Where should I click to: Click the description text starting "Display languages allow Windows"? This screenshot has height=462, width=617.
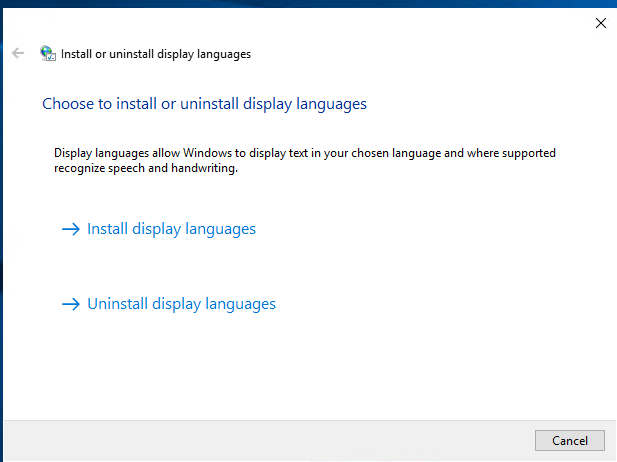click(305, 161)
